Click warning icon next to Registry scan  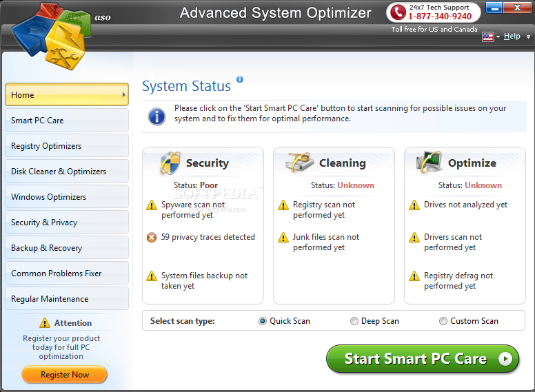coord(283,205)
